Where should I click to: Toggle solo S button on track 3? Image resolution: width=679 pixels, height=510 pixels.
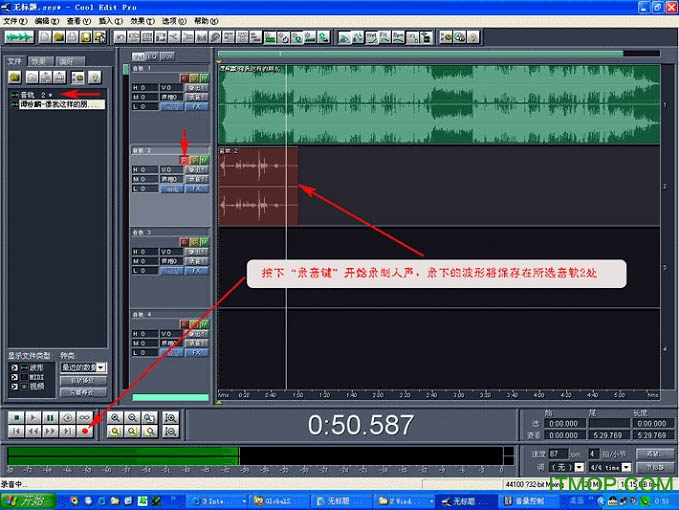(x=194, y=241)
